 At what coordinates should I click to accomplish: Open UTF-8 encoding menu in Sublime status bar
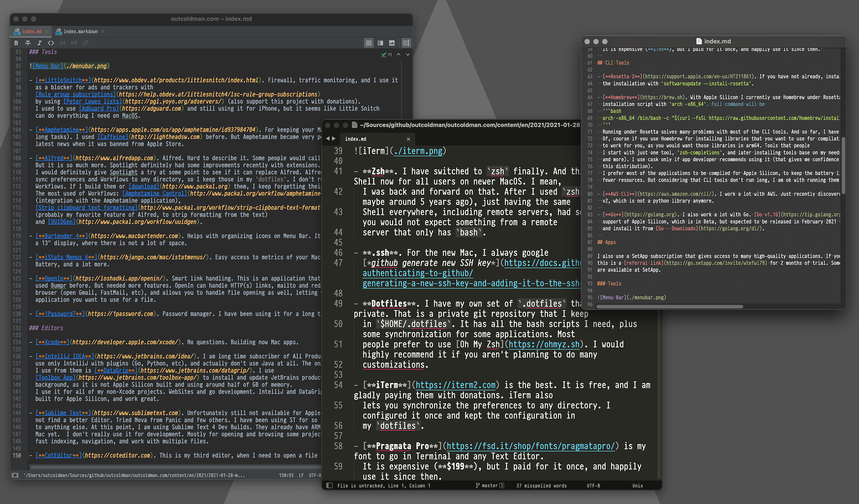click(593, 485)
